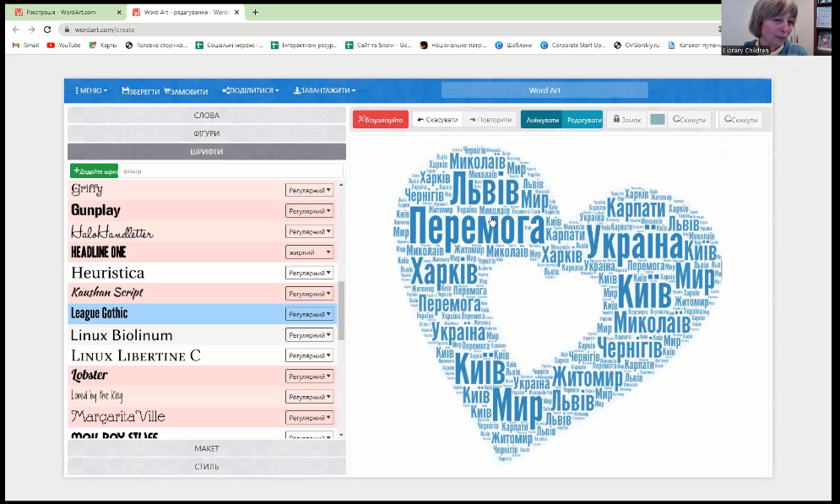The height and width of the screenshot is (504, 840).
Task: Switch to the Реєстрація WordArt.com tab
Action: pyautogui.click(x=61, y=13)
